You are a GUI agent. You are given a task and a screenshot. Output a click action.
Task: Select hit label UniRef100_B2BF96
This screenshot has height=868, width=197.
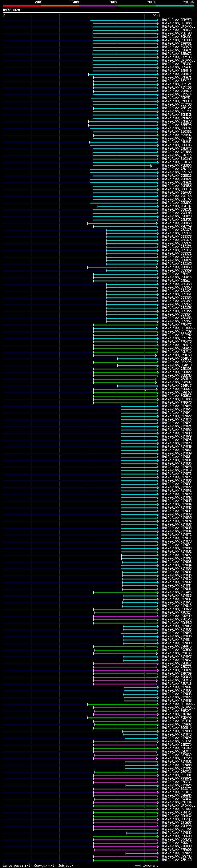tap(177, 125)
